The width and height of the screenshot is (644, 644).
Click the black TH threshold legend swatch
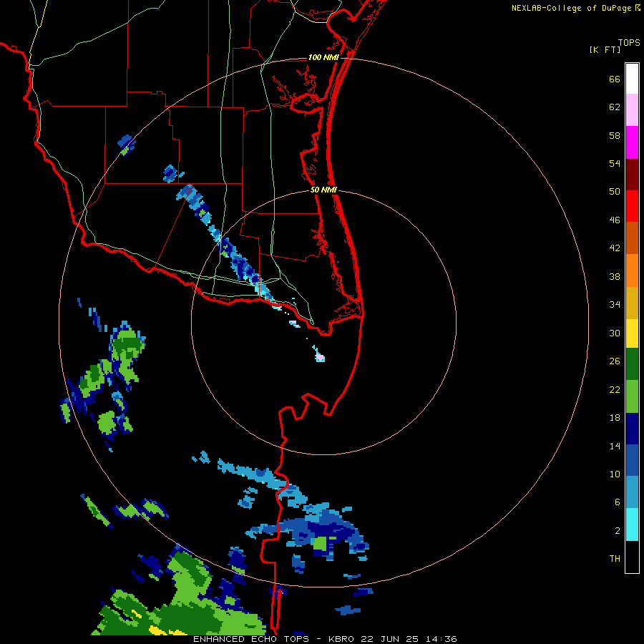[x=632, y=557]
